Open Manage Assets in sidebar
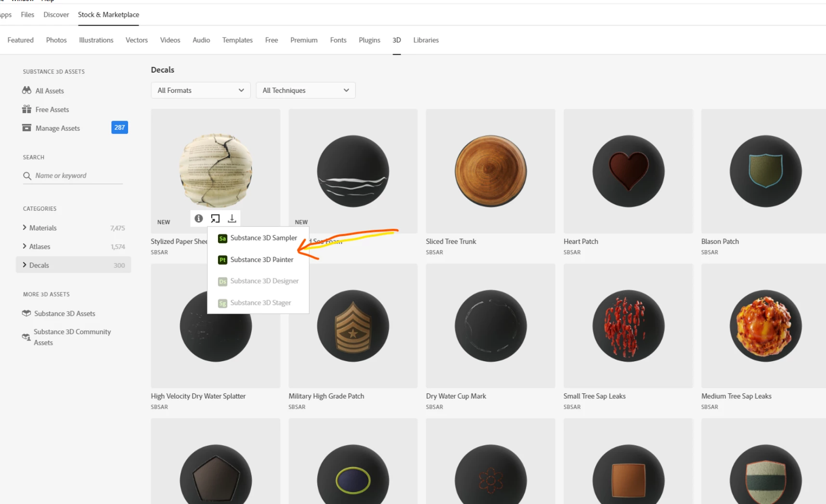This screenshot has height=504, width=826. [58, 128]
